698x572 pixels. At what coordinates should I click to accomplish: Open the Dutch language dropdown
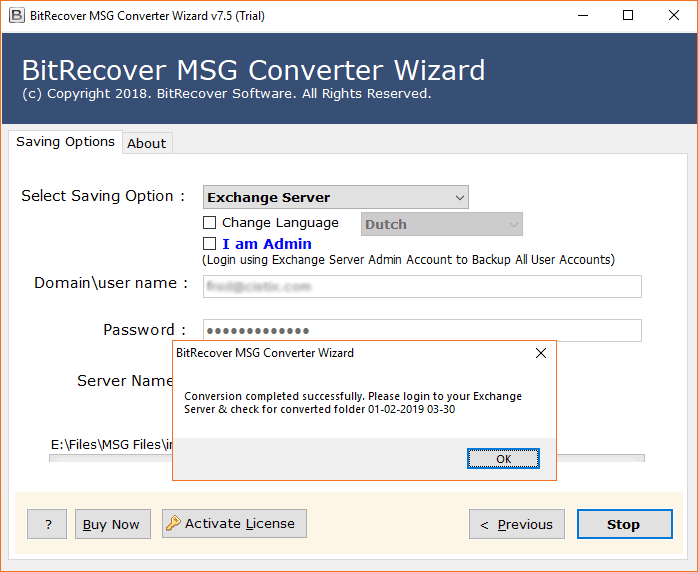[442, 224]
